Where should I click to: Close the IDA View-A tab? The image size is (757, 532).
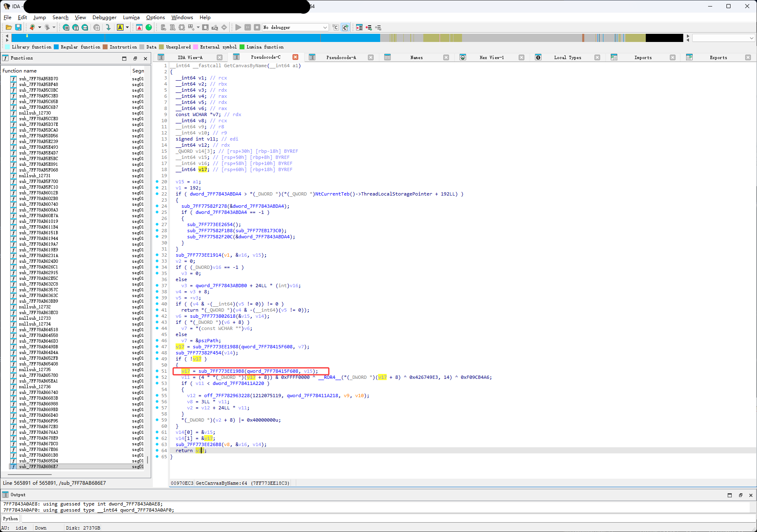(220, 57)
